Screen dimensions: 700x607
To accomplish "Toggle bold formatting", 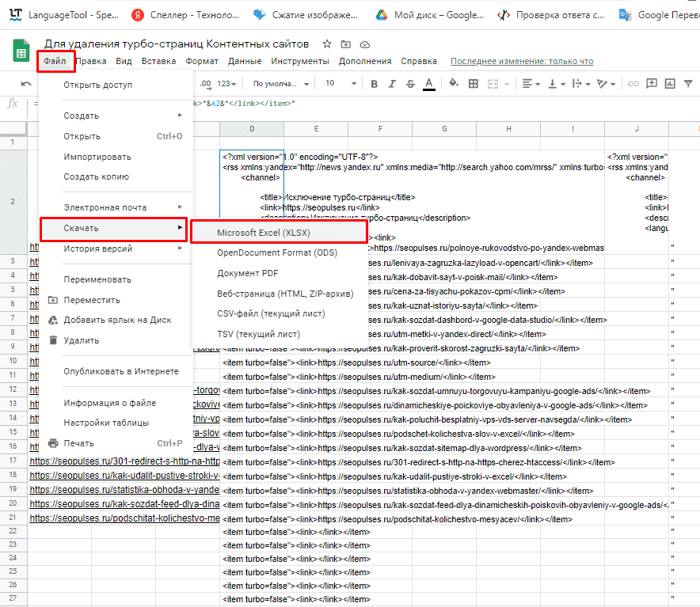I will point(374,83).
